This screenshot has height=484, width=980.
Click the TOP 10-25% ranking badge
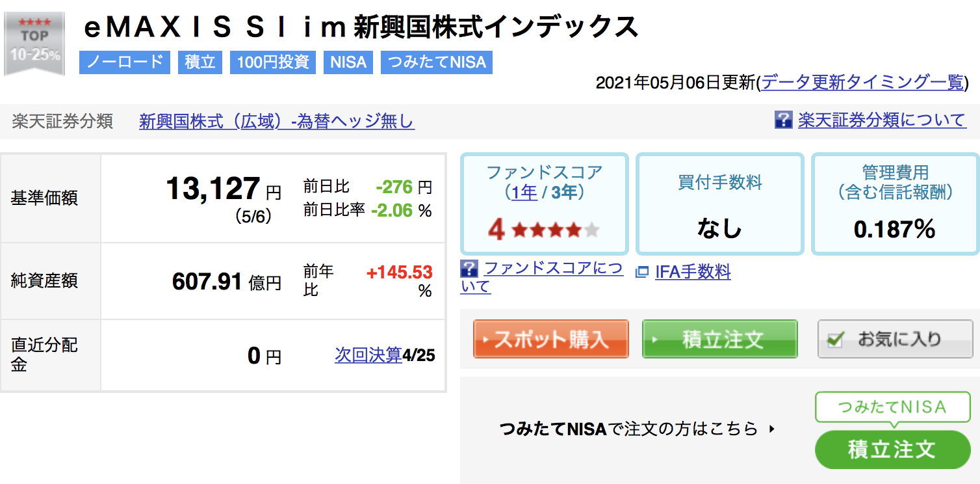click(34, 44)
